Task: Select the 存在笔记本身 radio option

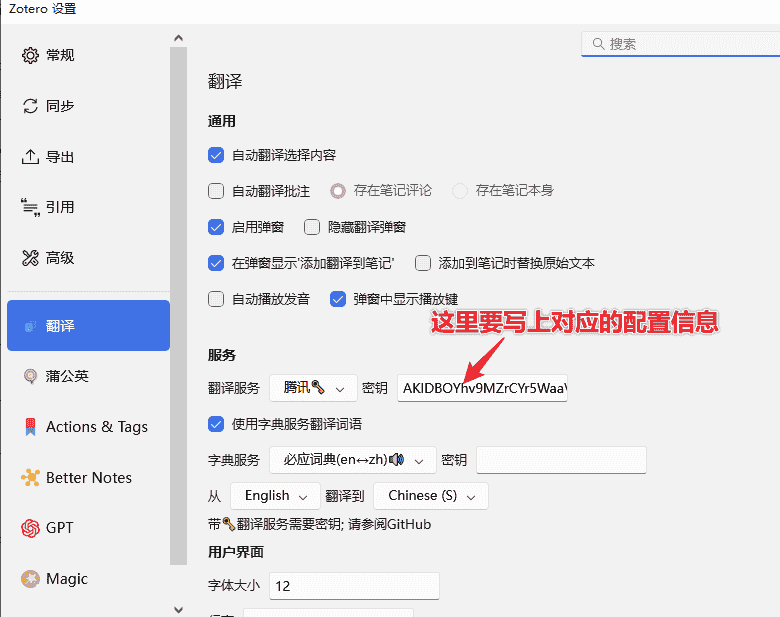Action: click(x=460, y=191)
